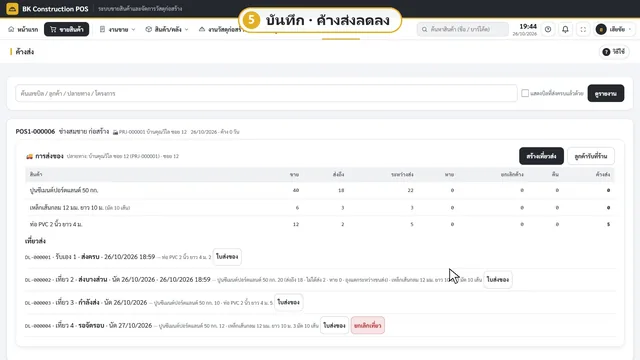The height and width of the screenshot is (360, 640).
Task: Expand the สินค้า/คลัง dropdown menu
Action: point(167,29)
